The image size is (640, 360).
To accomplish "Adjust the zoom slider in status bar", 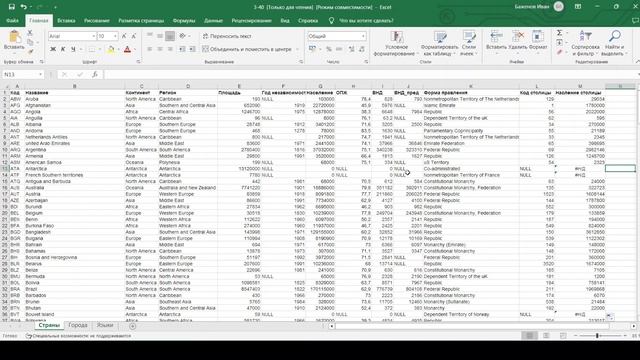I will (597, 336).
